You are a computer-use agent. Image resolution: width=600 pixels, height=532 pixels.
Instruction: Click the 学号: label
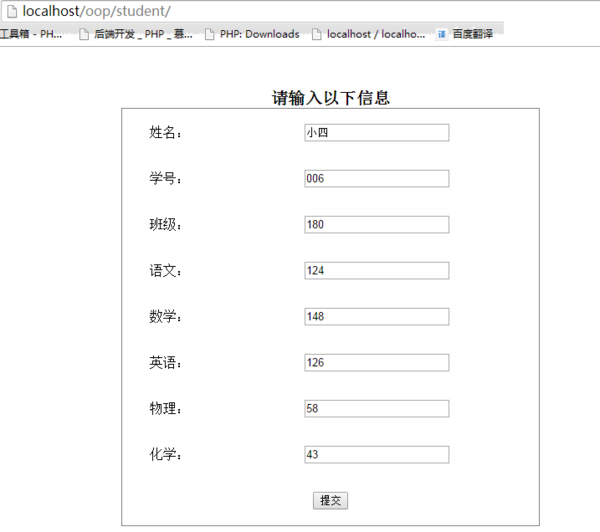point(165,178)
